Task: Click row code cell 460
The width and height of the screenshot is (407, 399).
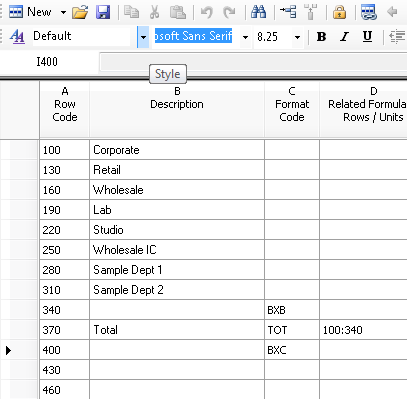Action: pyautogui.click(x=65, y=389)
